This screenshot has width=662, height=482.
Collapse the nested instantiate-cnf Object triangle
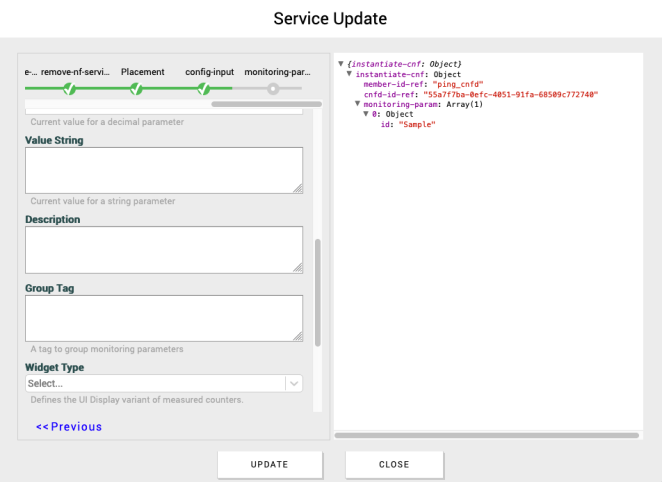coord(349,74)
